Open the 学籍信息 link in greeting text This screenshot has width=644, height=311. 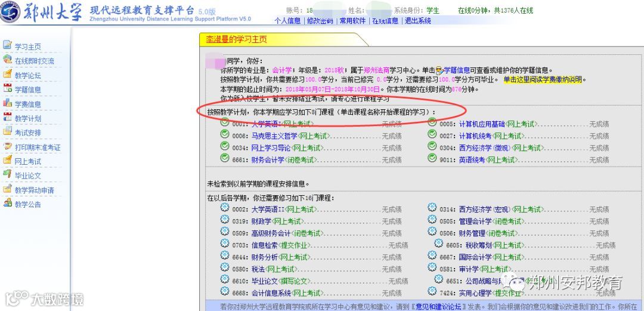point(457,70)
